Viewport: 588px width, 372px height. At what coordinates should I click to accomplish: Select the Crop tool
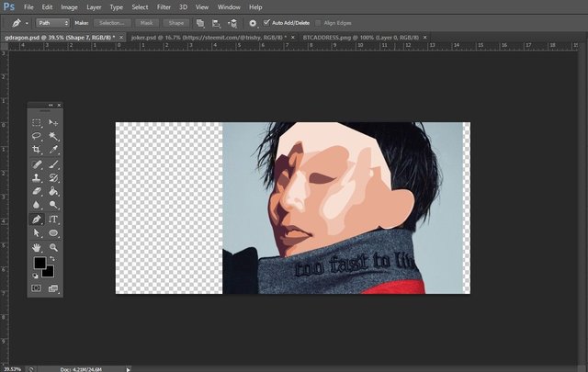point(37,149)
